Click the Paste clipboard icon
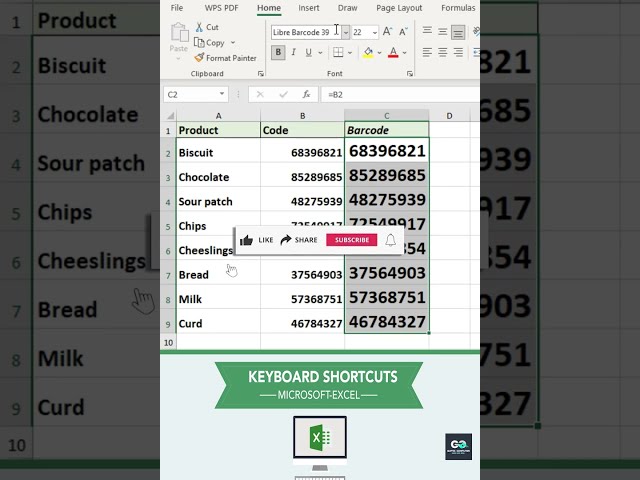 coord(179,33)
